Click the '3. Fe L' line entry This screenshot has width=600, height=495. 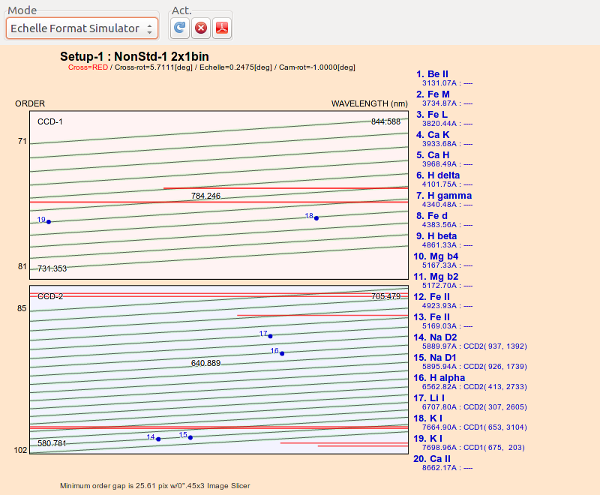click(444, 119)
